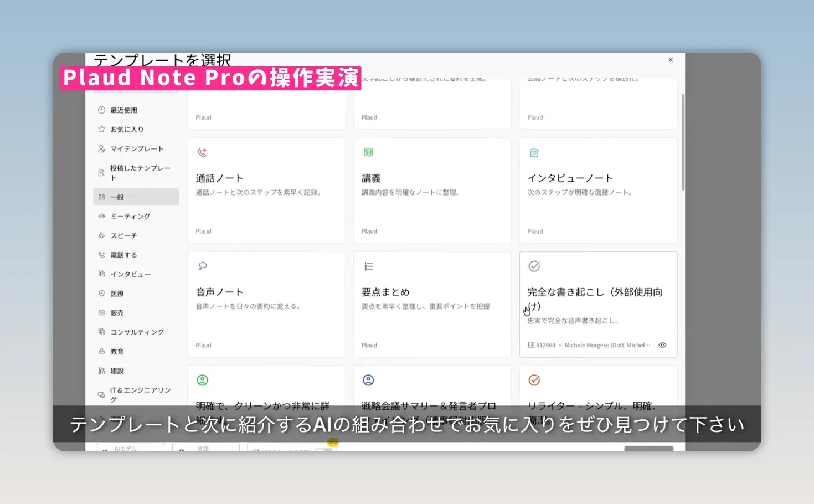Select the ミーティング category
The width and height of the screenshot is (814, 504).
pyautogui.click(x=136, y=216)
